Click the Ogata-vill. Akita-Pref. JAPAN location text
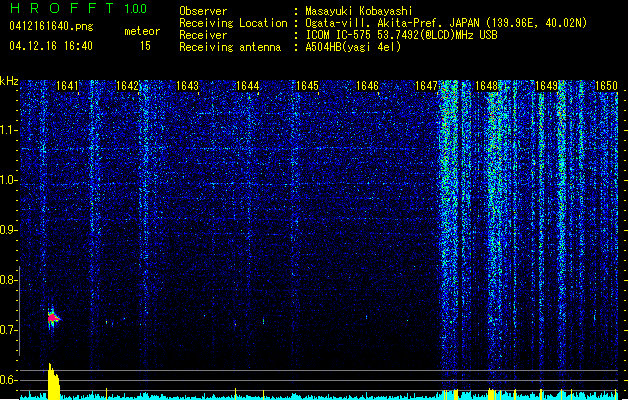629x400 pixels. point(446,23)
